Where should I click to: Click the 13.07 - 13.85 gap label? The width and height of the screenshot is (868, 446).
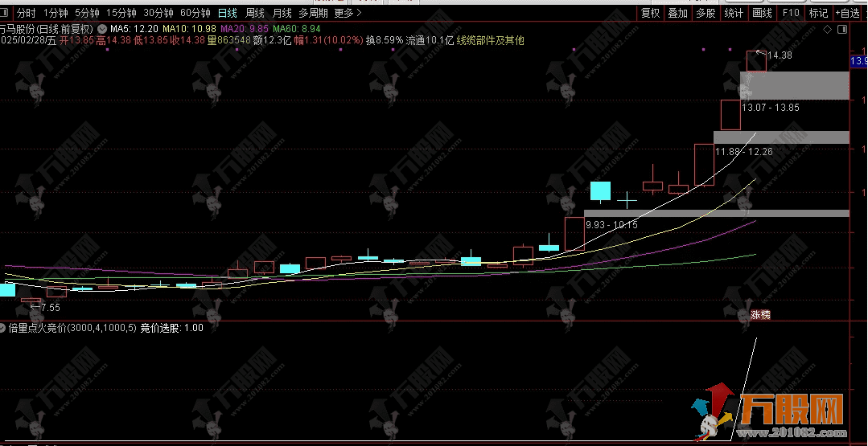click(x=771, y=108)
